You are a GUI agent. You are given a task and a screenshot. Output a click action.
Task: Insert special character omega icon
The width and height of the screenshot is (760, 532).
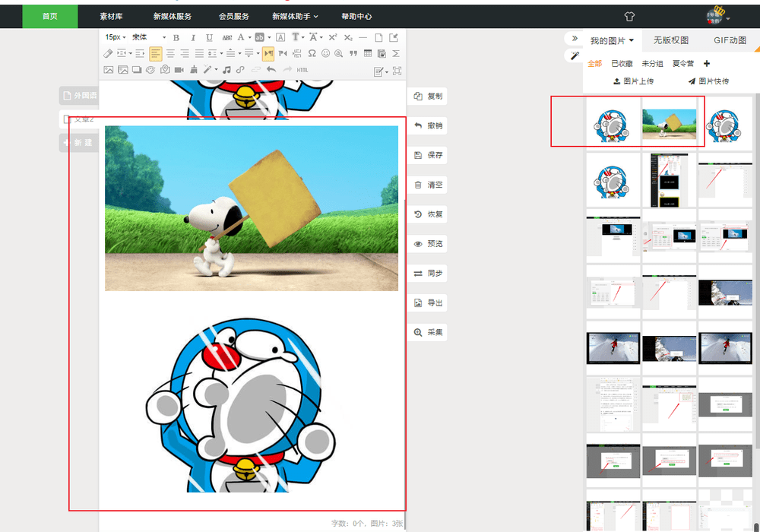click(312, 53)
